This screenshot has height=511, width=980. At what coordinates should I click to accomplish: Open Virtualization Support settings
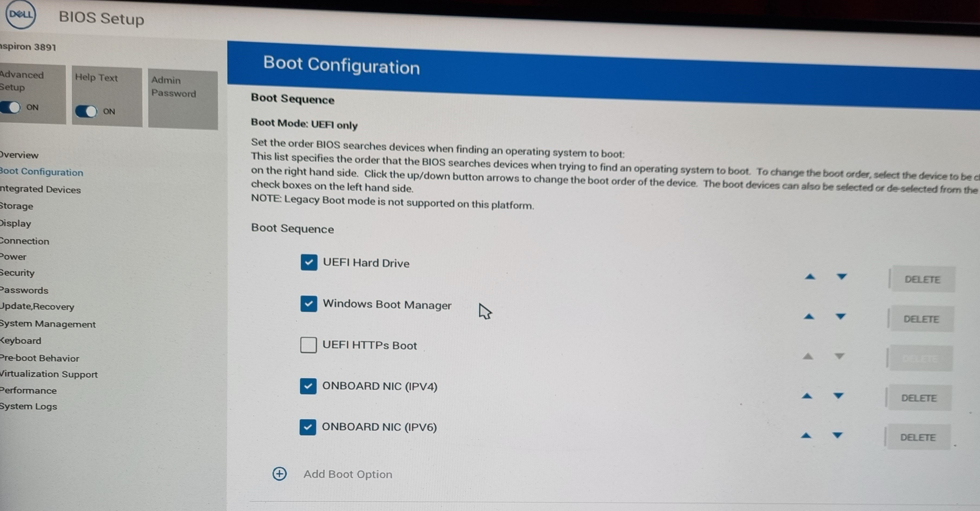tap(49, 374)
